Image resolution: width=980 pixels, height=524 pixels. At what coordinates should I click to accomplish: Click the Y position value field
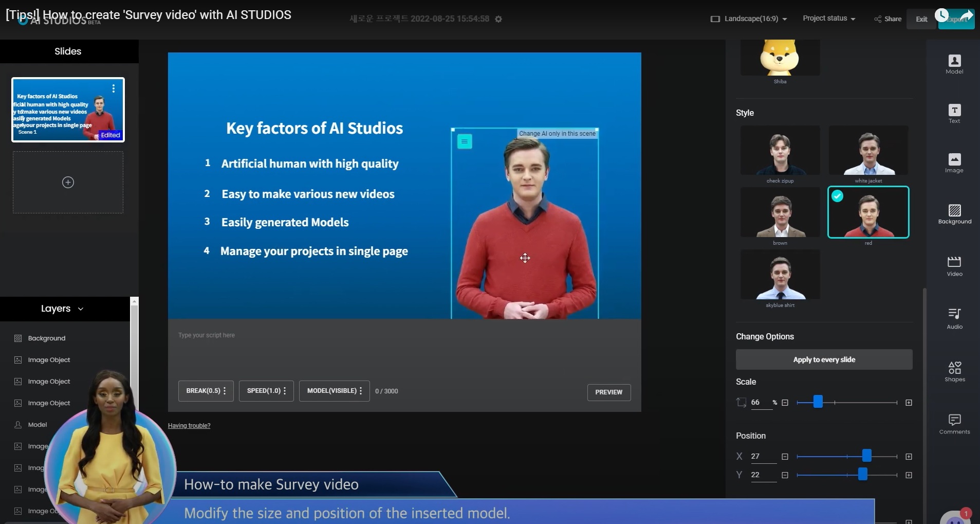(763, 475)
